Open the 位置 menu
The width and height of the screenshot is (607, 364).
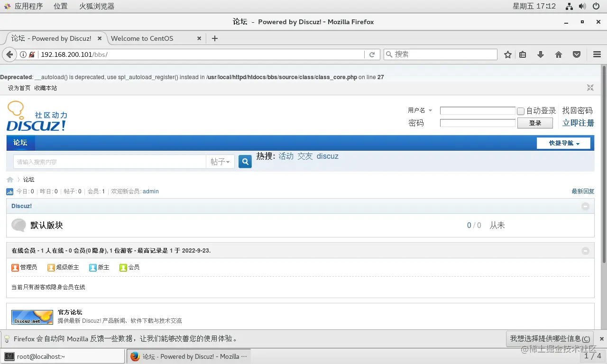[61, 6]
